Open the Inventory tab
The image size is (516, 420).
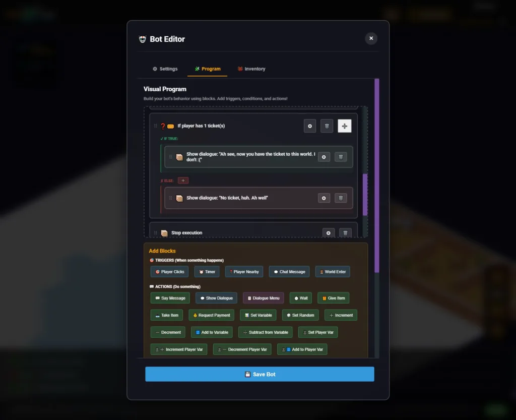coord(251,69)
